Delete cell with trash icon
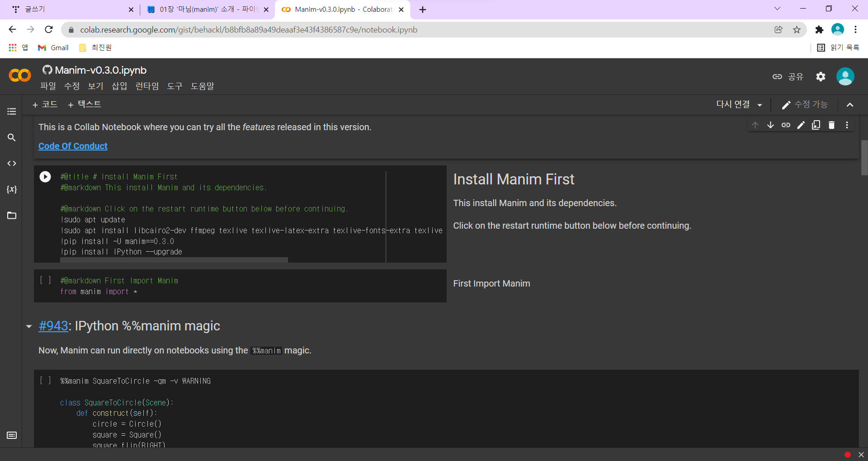Image resolution: width=868 pixels, height=461 pixels. pos(831,125)
